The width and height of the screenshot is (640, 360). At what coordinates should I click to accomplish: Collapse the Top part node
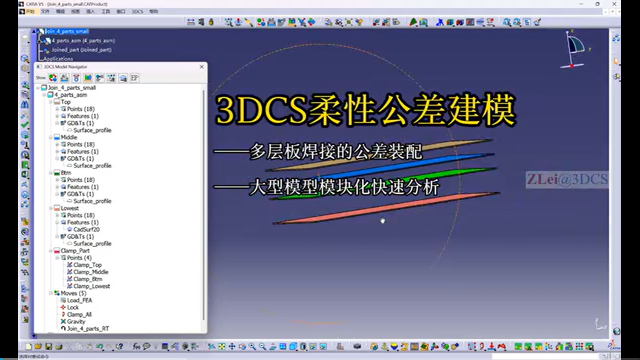pyautogui.click(x=51, y=102)
